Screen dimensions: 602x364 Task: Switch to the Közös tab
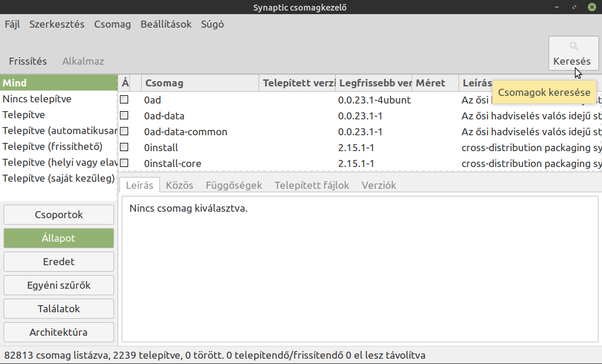(x=179, y=185)
